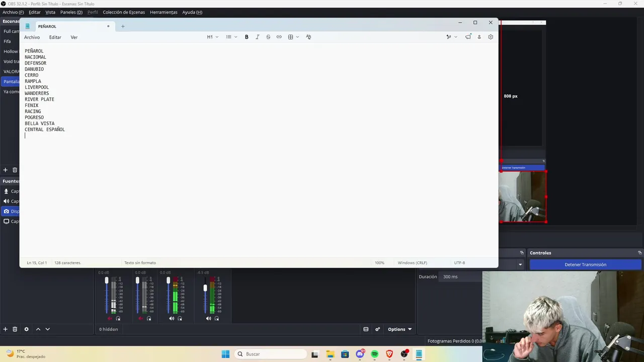Add a new source in OBS Sources panel
Image resolution: width=644 pixels, height=362 pixels.
(6, 329)
